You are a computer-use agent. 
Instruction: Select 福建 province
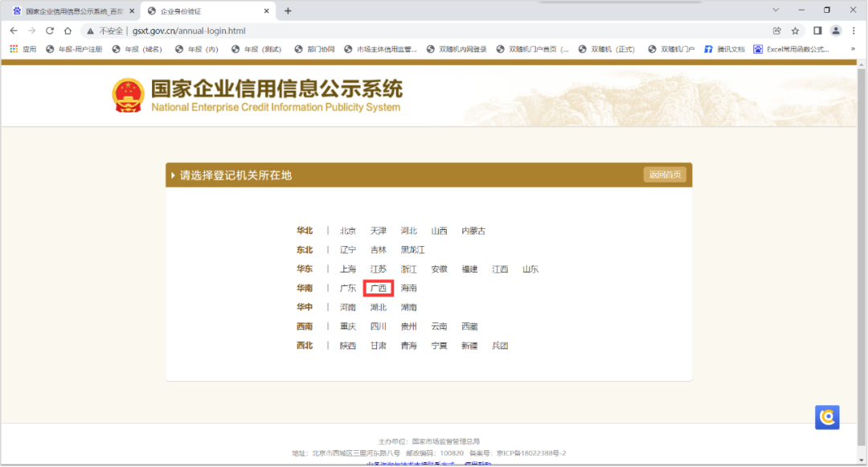tap(469, 269)
